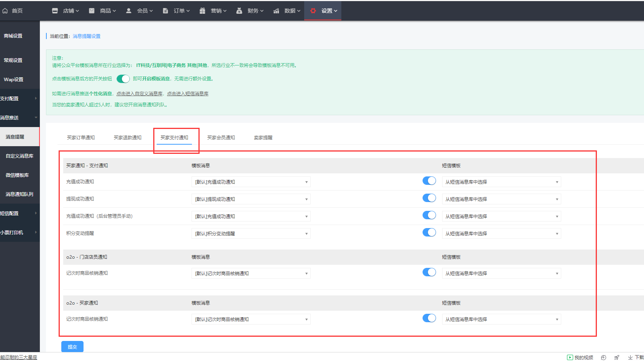
Task: Click 消息提醒设置 breadcrumb link
Action: (x=87, y=36)
